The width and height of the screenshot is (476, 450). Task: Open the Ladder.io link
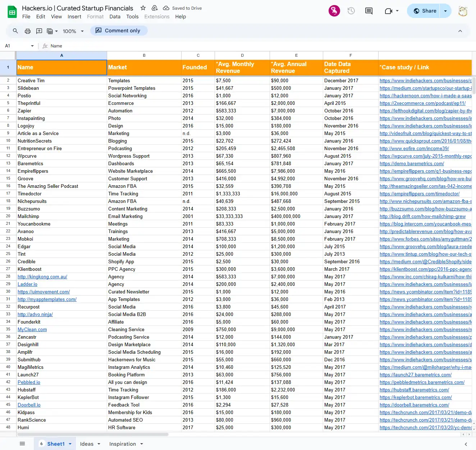27,284
